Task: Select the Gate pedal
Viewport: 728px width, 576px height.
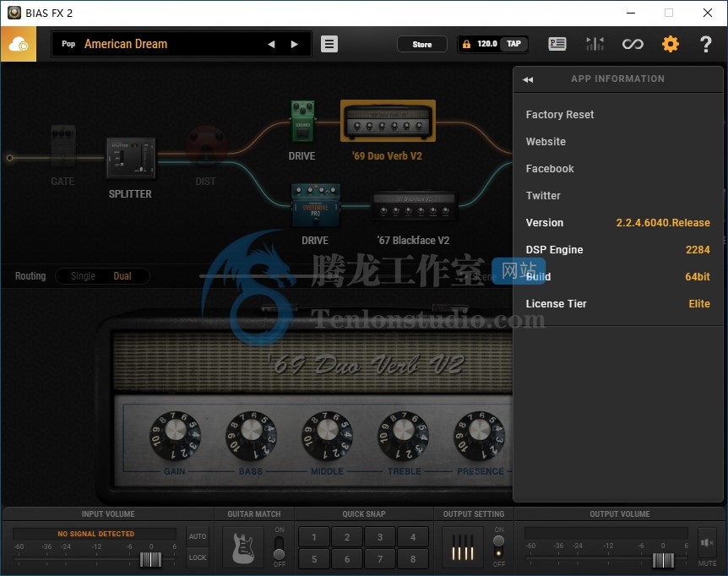Action: (62, 145)
